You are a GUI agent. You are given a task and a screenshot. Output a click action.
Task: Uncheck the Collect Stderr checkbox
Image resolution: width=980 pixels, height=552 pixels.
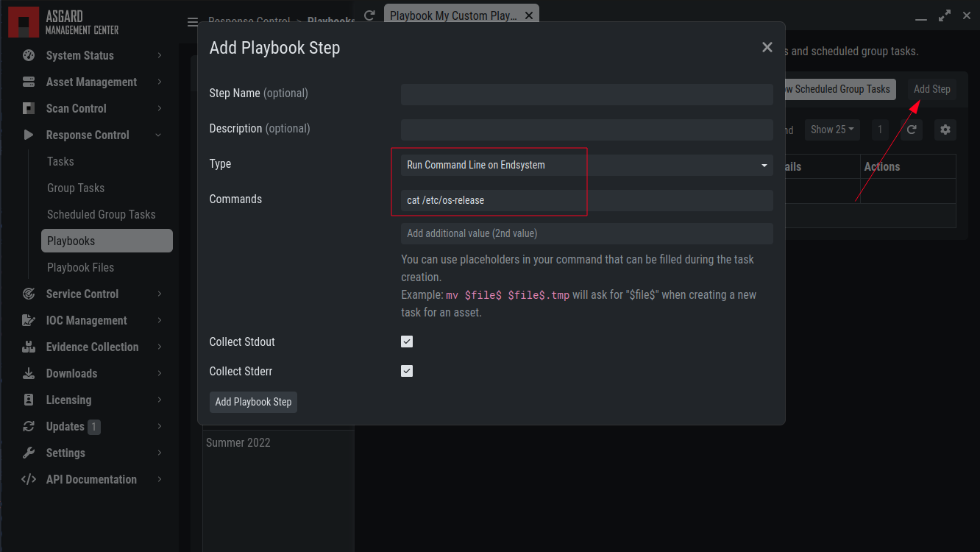coord(407,371)
